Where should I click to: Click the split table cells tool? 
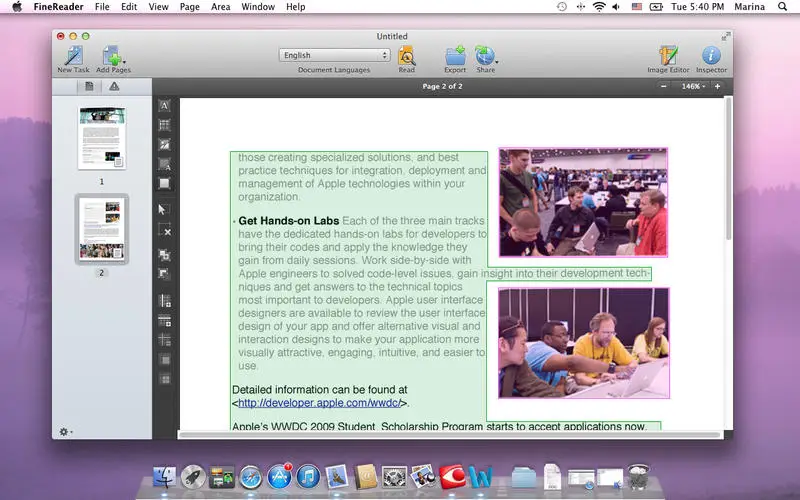tap(164, 379)
